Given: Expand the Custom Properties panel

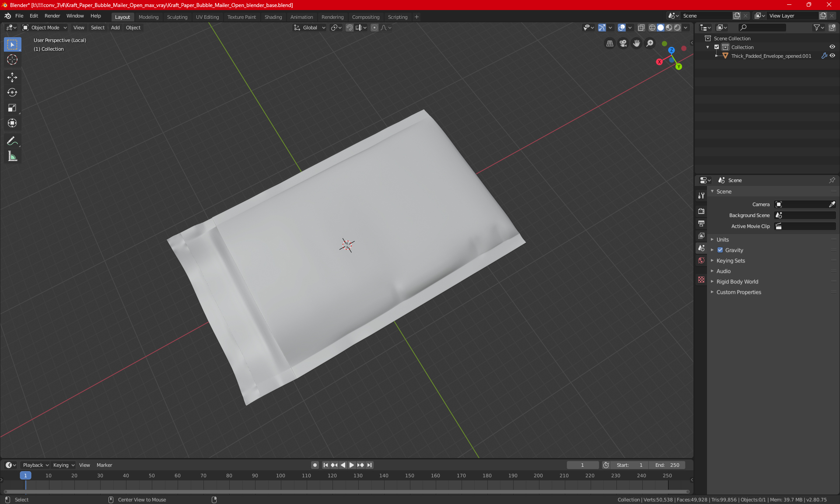Looking at the screenshot, I should [738, 292].
